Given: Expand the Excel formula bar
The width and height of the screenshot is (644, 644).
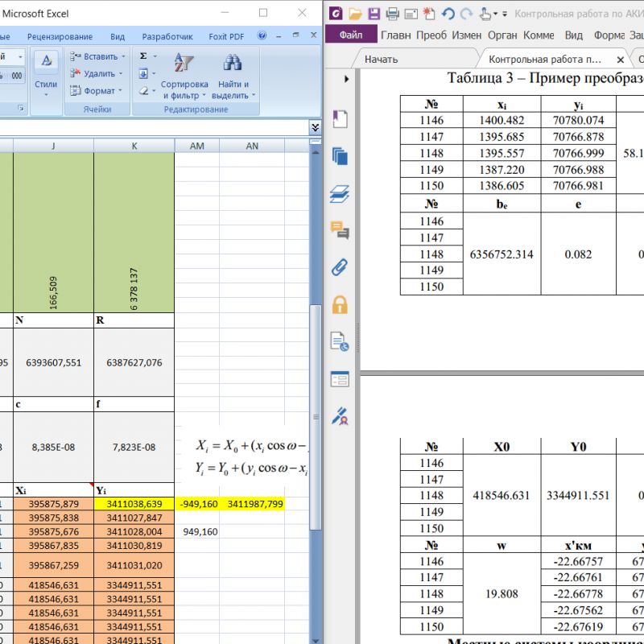Looking at the screenshot, I should click(x=315, y=127).
